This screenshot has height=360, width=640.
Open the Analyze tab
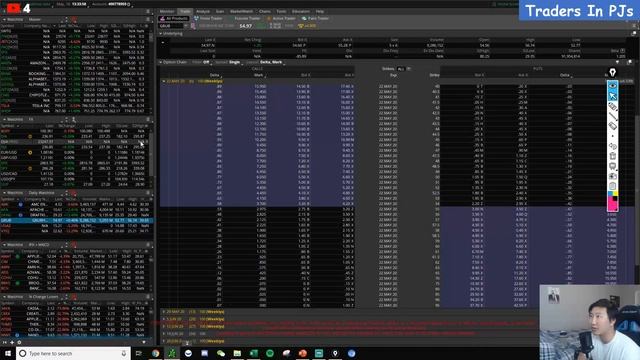point(202,11)
